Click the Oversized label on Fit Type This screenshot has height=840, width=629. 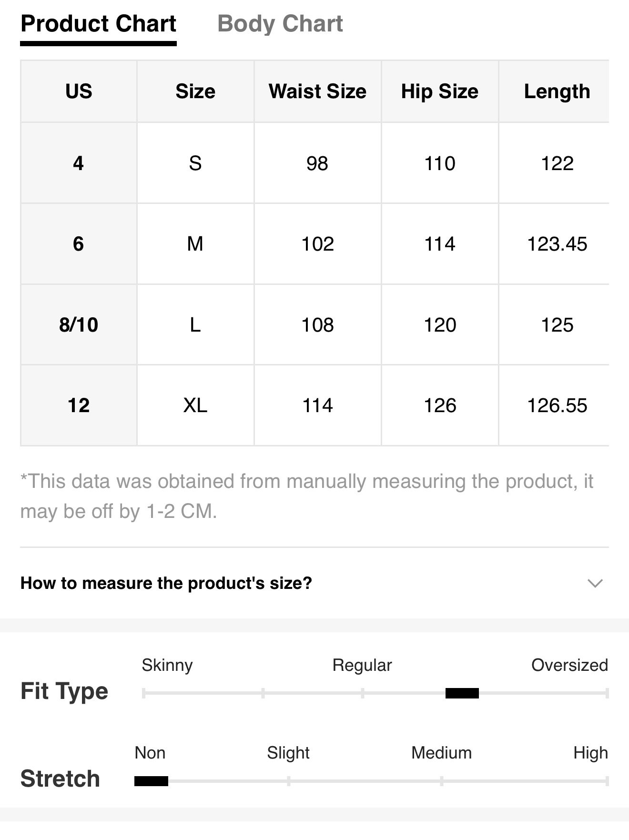[x=569, y=665]
